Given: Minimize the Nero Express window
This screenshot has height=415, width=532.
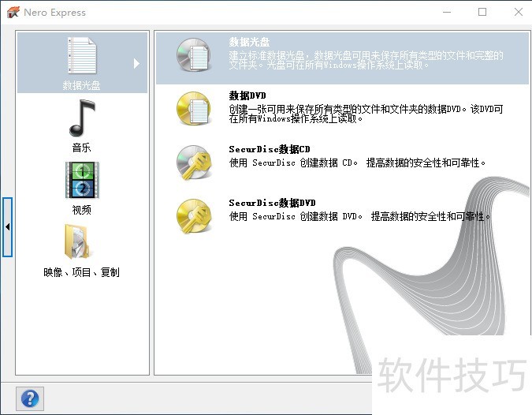Looking at the screenshot, I should click(x=447, y=12).
